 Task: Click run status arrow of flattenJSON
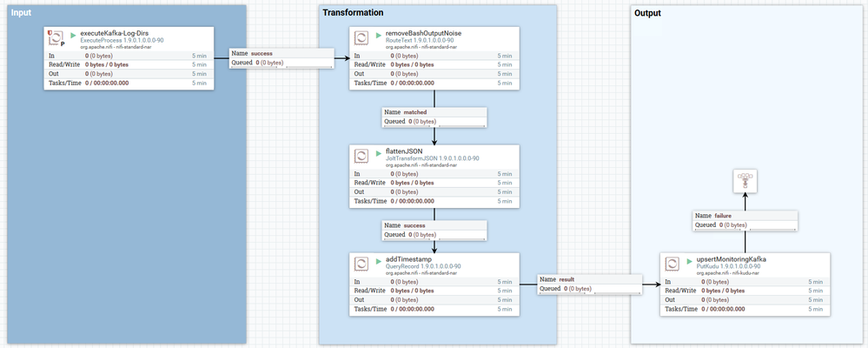coord(379,152)
